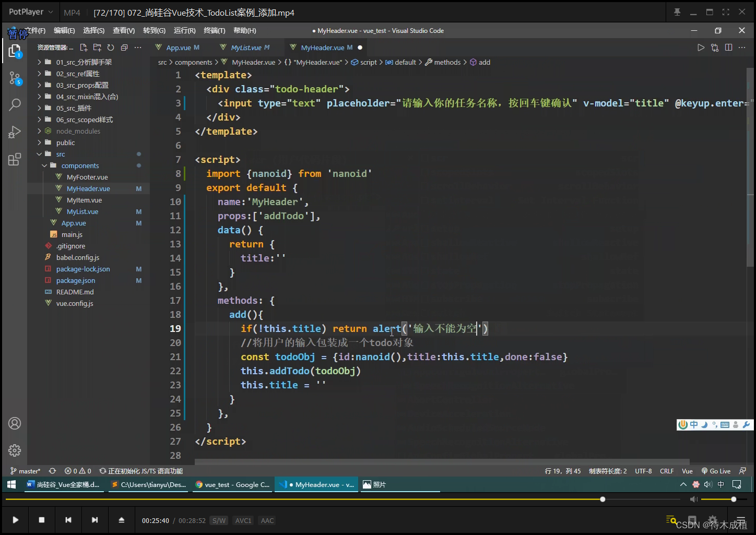The width and height of the screenshot is (756, 535).
Task: Open the Explorer view in activity bar
Action: coord(15,51)
